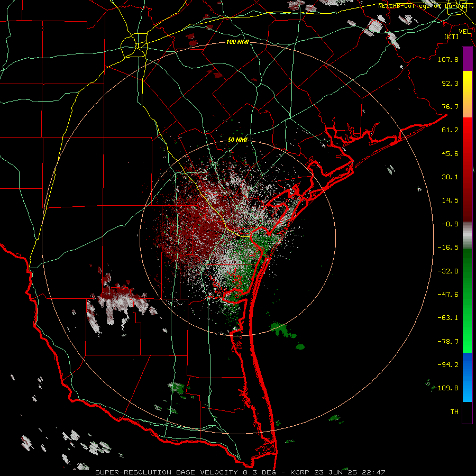Viewport: 476px width, 476px height.
Task: Pick the blue band of the color bar
Action: click(x=467, y=377)
